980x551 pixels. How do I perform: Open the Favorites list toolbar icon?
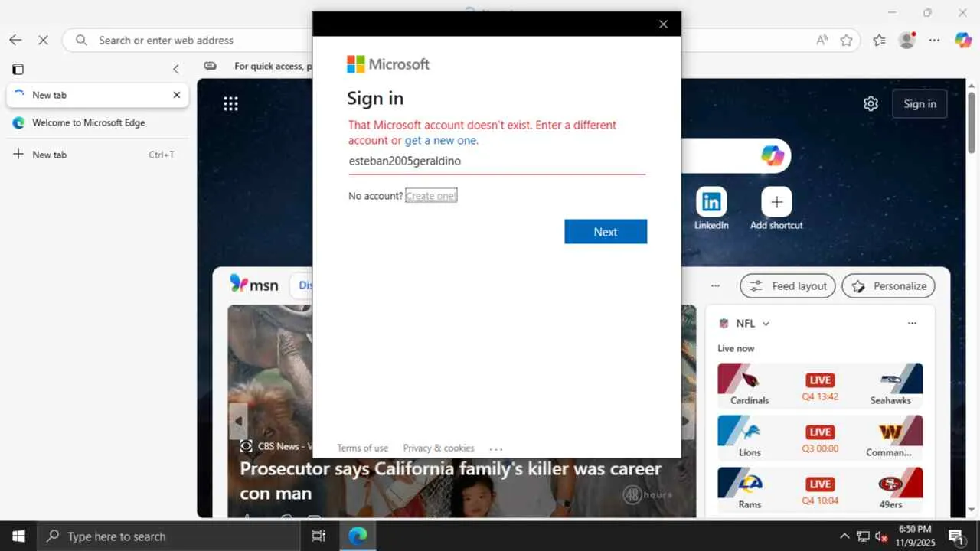click(879, 40)
